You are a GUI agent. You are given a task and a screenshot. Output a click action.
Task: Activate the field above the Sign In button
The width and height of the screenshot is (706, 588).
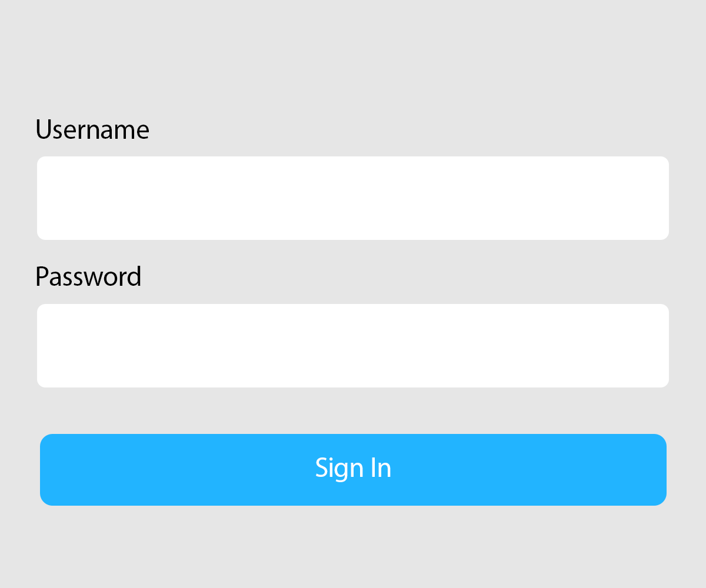point(353,346)
